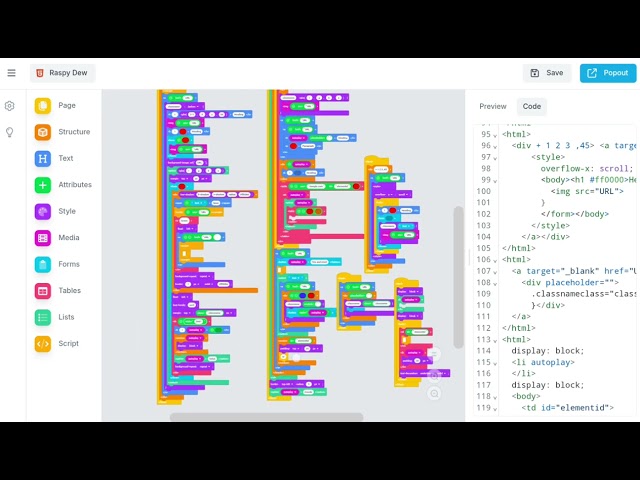Viewport: 640px width, 480px height.
Task: Open the Forms block category
Action: 57,264
